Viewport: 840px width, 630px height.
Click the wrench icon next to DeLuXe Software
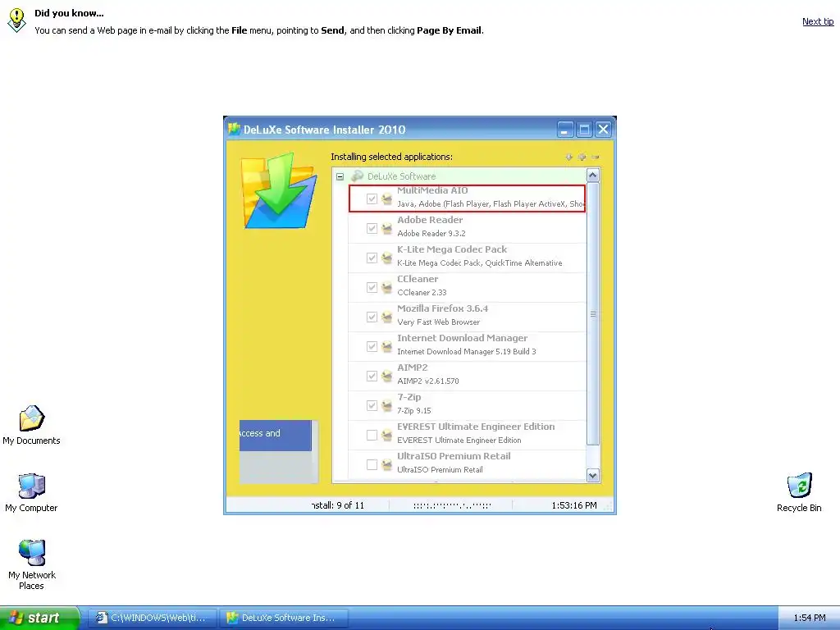358,176
